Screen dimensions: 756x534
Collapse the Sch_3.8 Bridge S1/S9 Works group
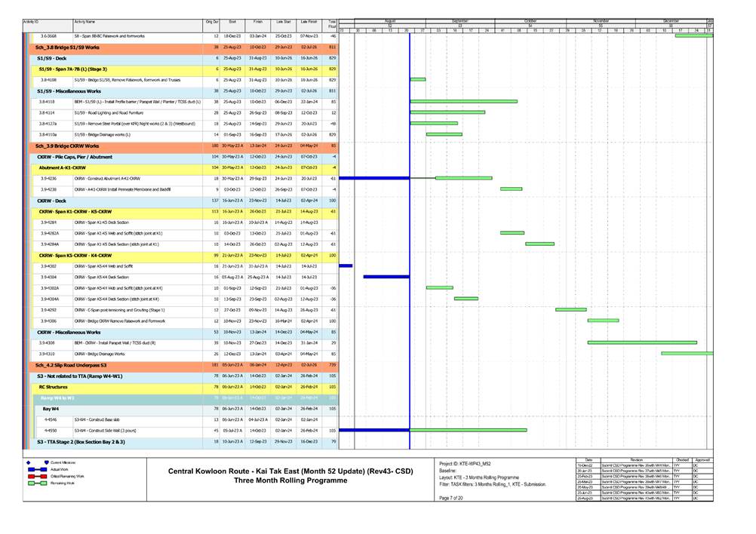tap(67, 47)
